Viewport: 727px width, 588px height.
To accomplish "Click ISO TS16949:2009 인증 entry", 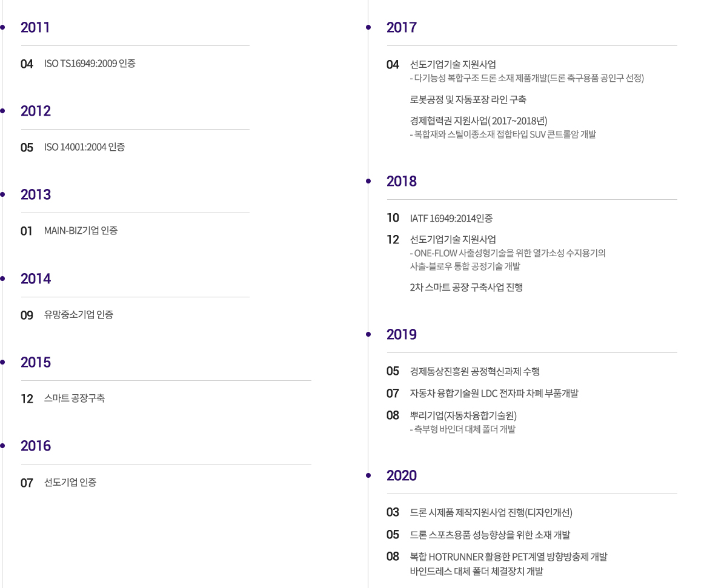I will (x=90, y=64).
